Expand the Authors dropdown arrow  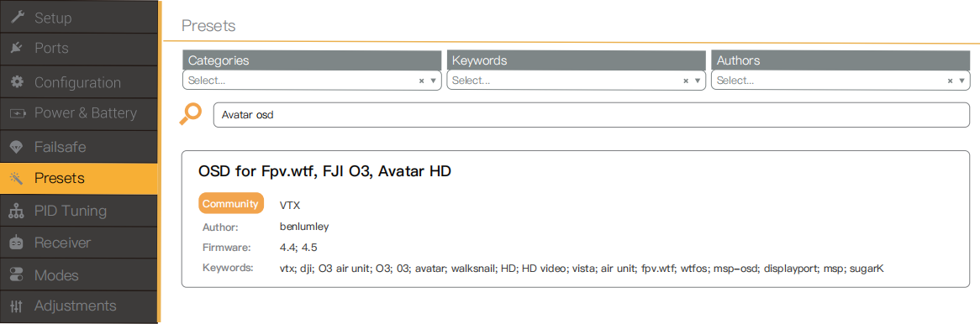[962, 81]
